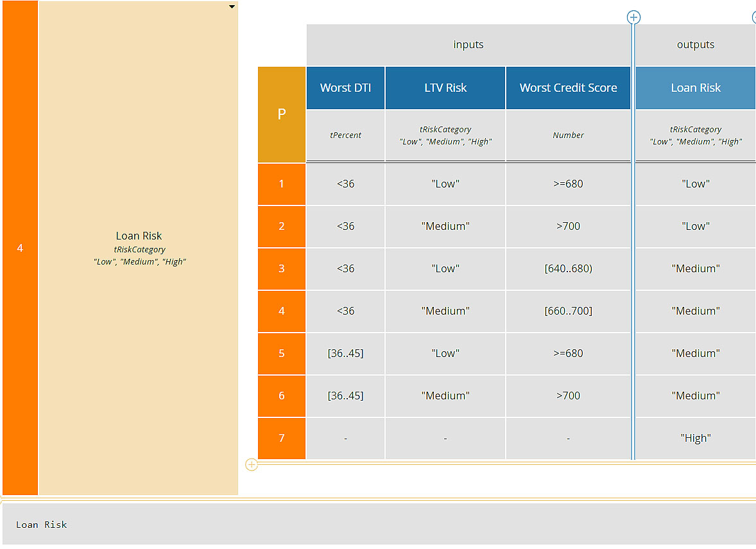
Task: Select the Worst DTI column header
Action: tap(346, 88)
